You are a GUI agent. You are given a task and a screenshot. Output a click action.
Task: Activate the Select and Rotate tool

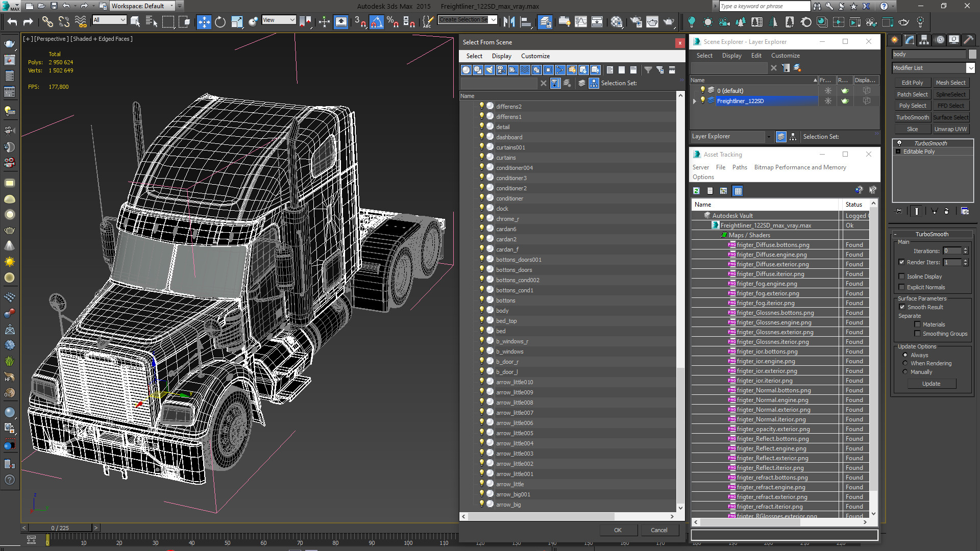220,22
